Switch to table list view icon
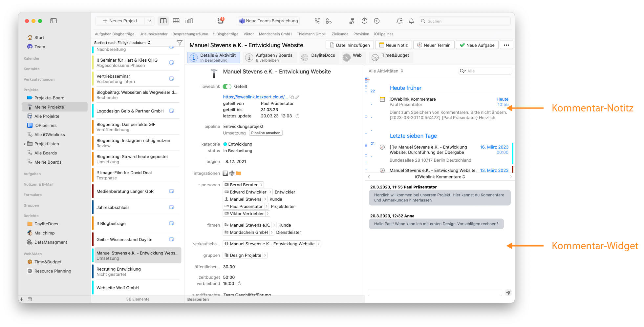This screenshot has height=327, width=644. click(x=176, y=21)
